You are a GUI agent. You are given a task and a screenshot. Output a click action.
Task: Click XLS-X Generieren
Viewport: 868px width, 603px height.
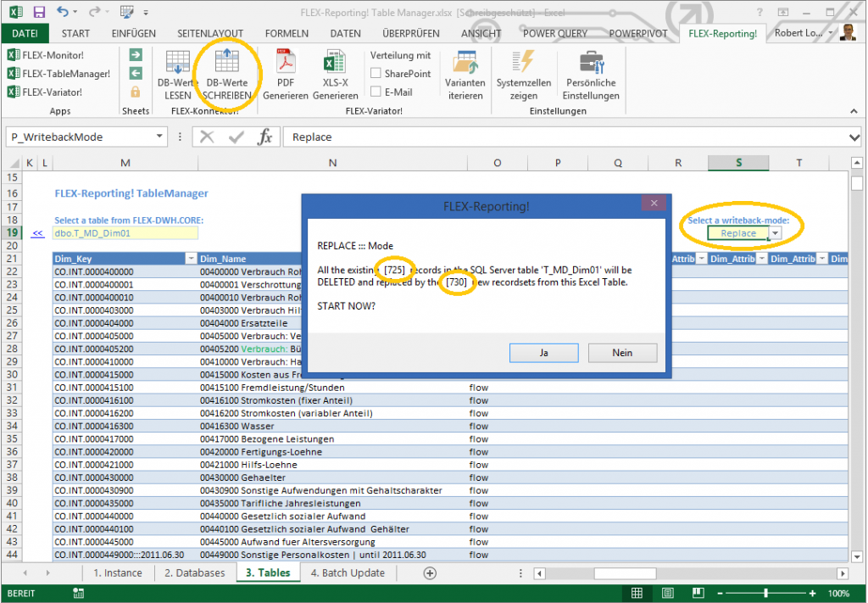[336, 72]
